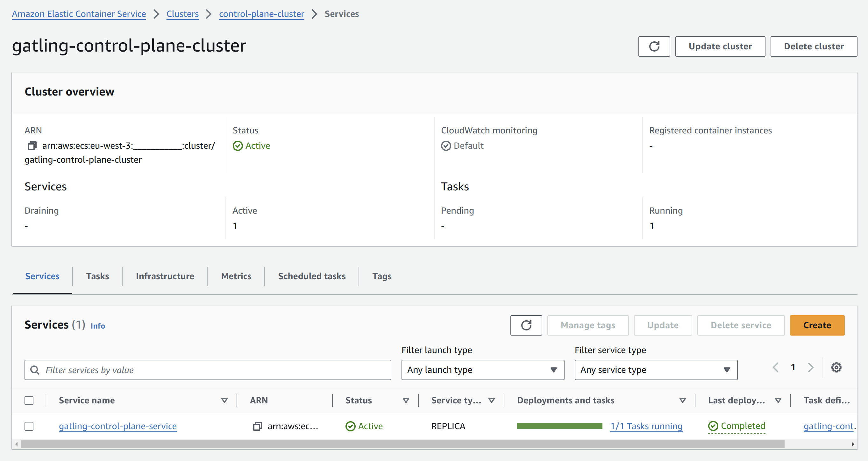Focus the Filter services by value field

[208, 370]
